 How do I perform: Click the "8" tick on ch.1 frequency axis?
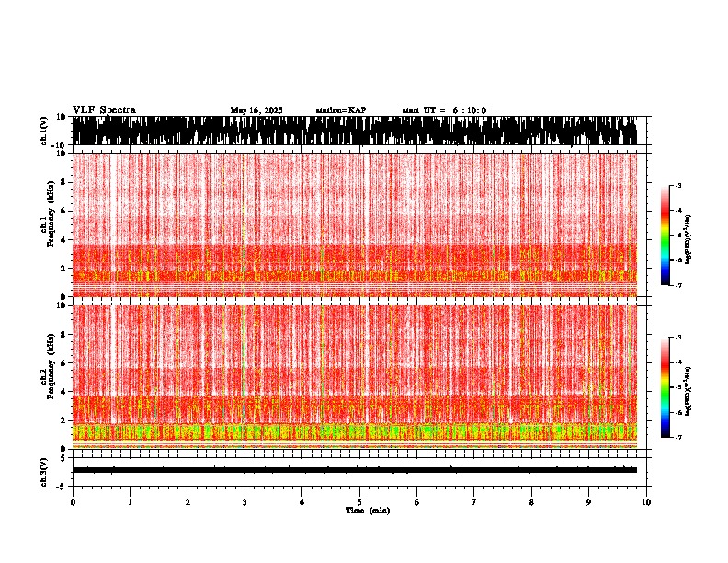click(64, 182)
